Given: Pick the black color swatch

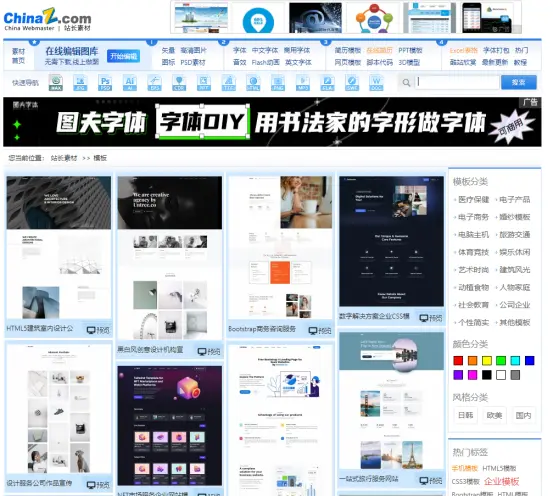Looking at the screenshot, I should pos(487,375).
